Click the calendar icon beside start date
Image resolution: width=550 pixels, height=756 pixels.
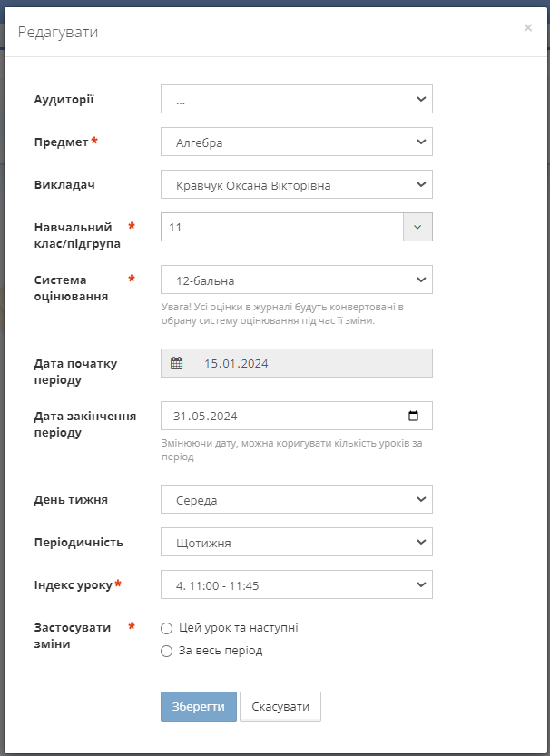point(176,363)
